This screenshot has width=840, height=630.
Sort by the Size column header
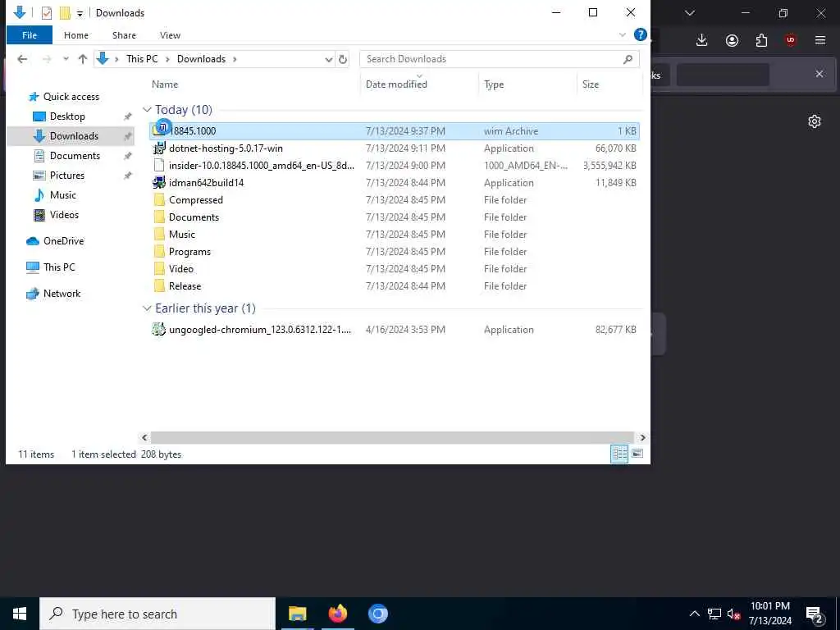pos(591,84)
